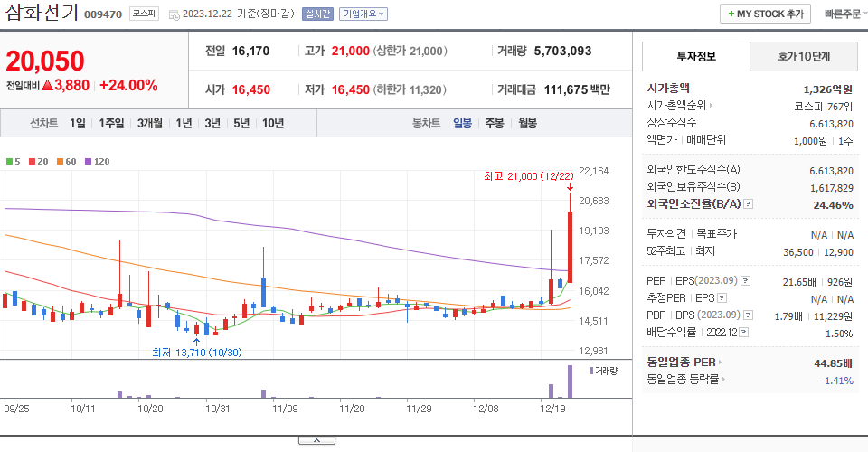Click the 최저 13,710 (10/30) chart marker
This screenshot has width=868, height=452.
click(197, 353)
